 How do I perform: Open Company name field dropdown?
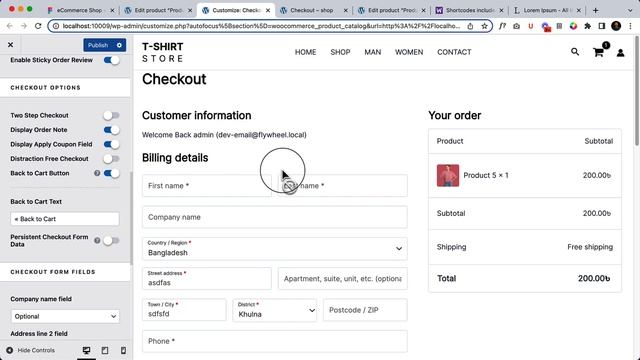65,316
